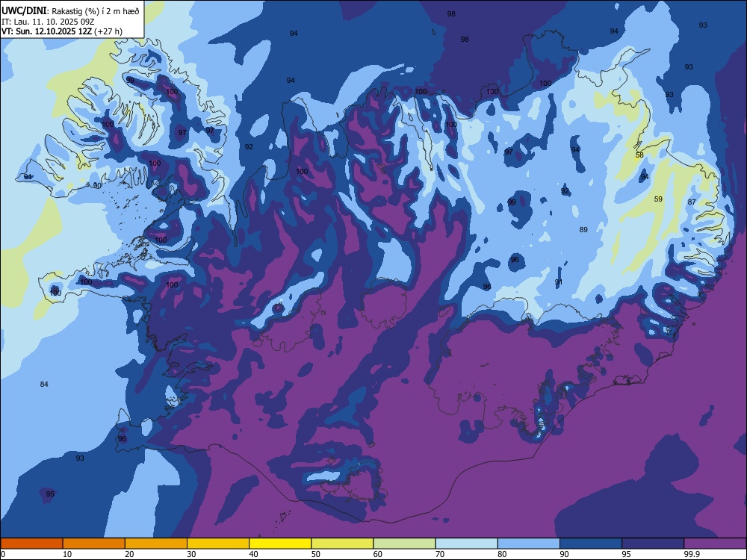This screenshot has width=747, height=560.
Task: Click the 'UWC/DINI' title text
Action: click(x=25, y=10)
